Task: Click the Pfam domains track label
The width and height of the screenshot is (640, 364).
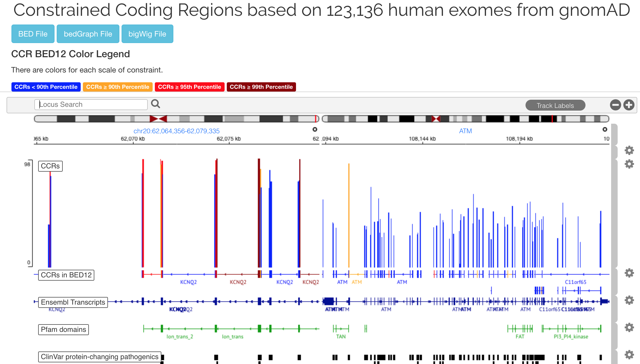Action: click(x=64, y=329)
